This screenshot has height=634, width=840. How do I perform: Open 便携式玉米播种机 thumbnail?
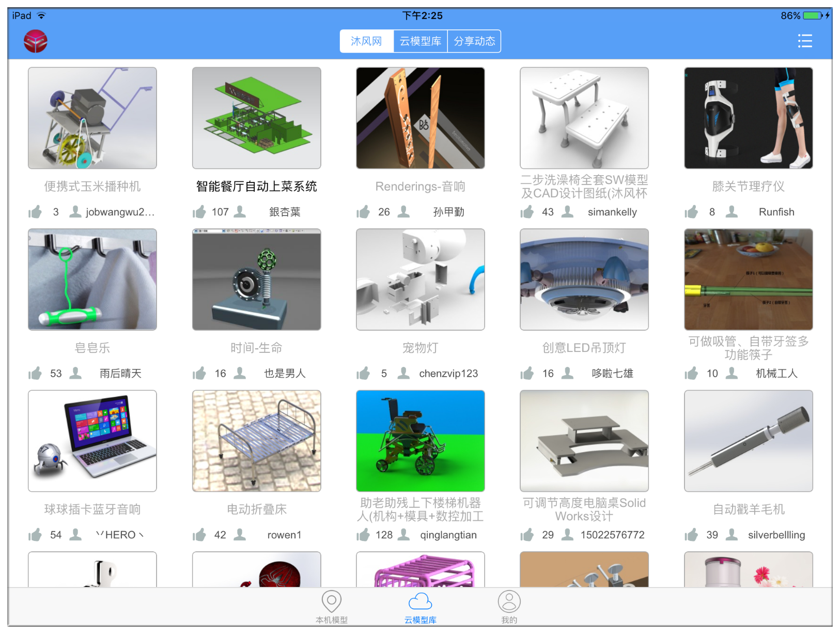(92, 118)
